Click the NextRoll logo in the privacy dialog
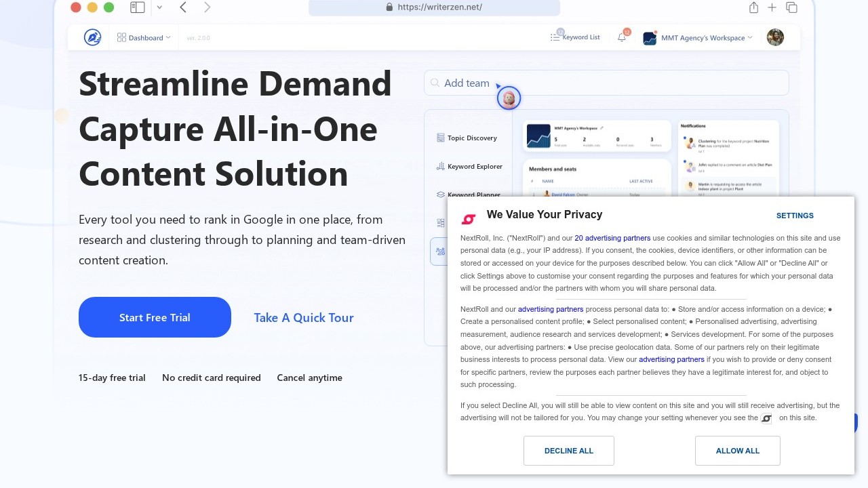 coord(469,219)
